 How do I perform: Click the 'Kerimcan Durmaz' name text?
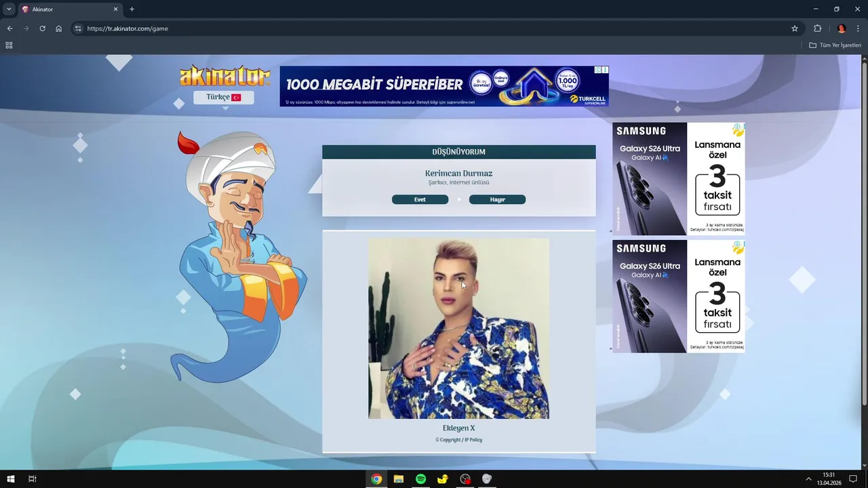(x=458, y=174)
